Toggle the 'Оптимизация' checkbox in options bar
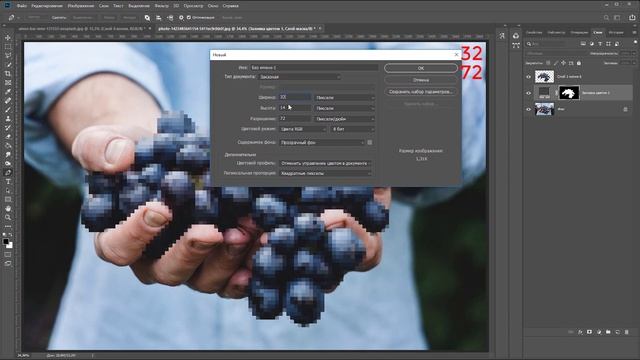The height and width of the screenshot is (360, 640). (189, 18)
